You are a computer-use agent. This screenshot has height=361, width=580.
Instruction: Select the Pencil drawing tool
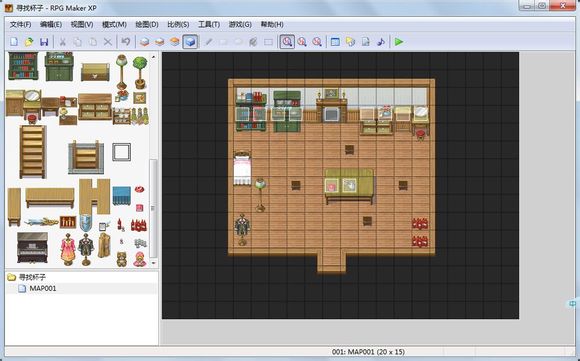[209, 42]
